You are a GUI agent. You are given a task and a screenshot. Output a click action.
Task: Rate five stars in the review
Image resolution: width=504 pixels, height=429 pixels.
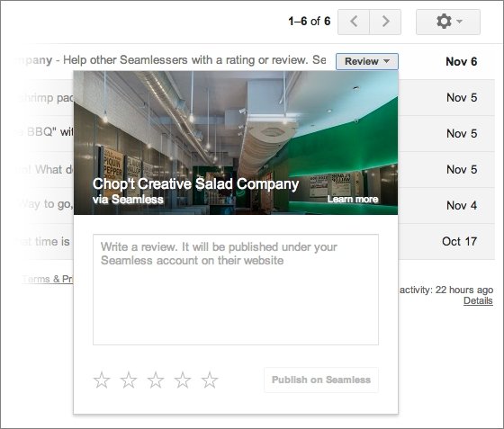pyautogui.click(x=210, y=380)
